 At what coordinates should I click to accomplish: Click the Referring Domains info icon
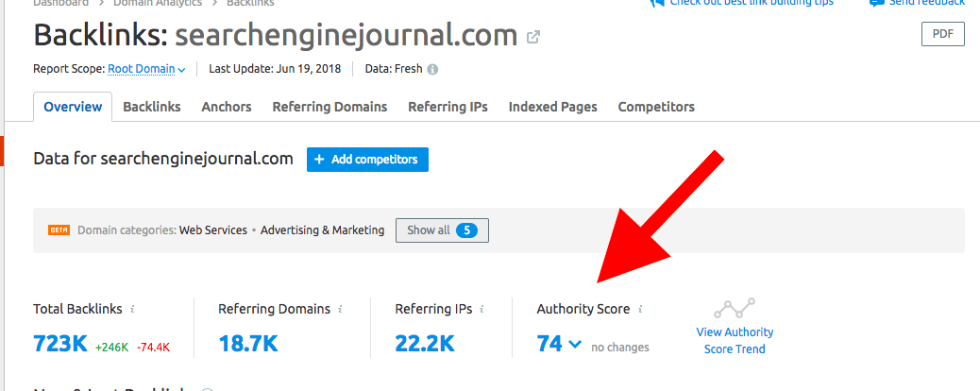[340, 309]
